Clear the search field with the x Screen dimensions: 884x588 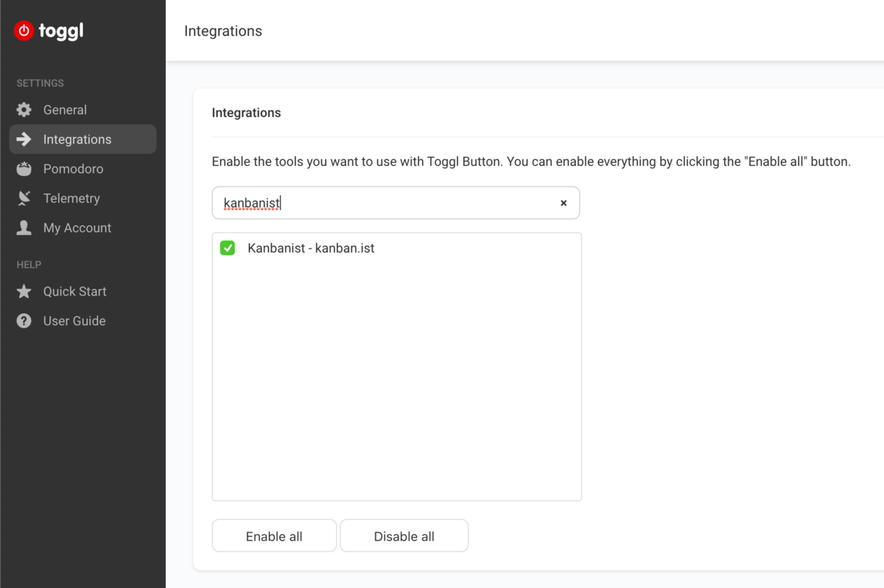pos(564,203)
